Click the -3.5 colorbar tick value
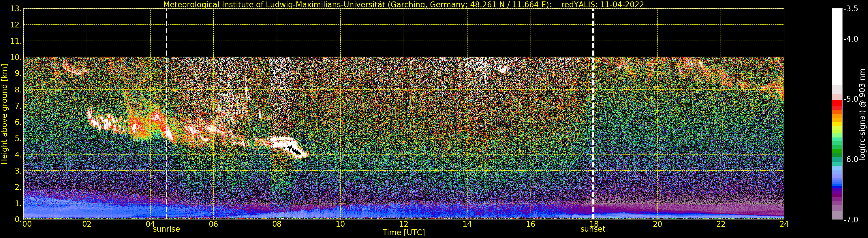 (851, 9)
